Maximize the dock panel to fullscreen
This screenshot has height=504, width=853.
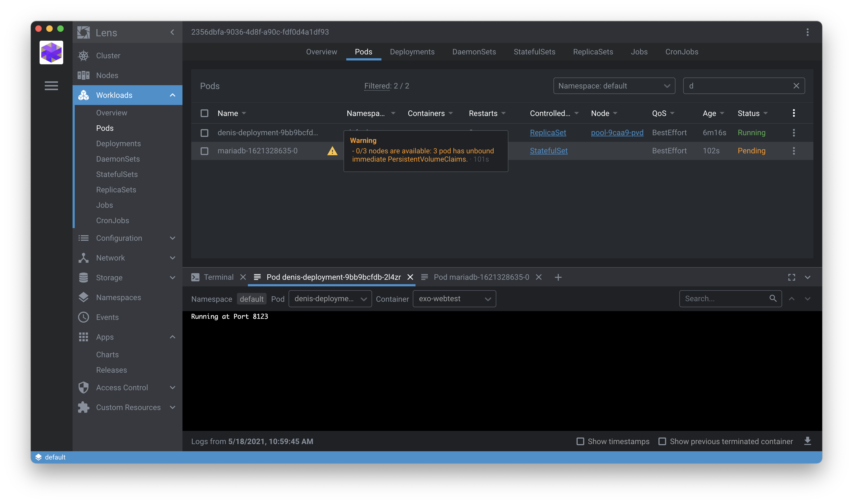pyautogui.click(x=791, y=278)
